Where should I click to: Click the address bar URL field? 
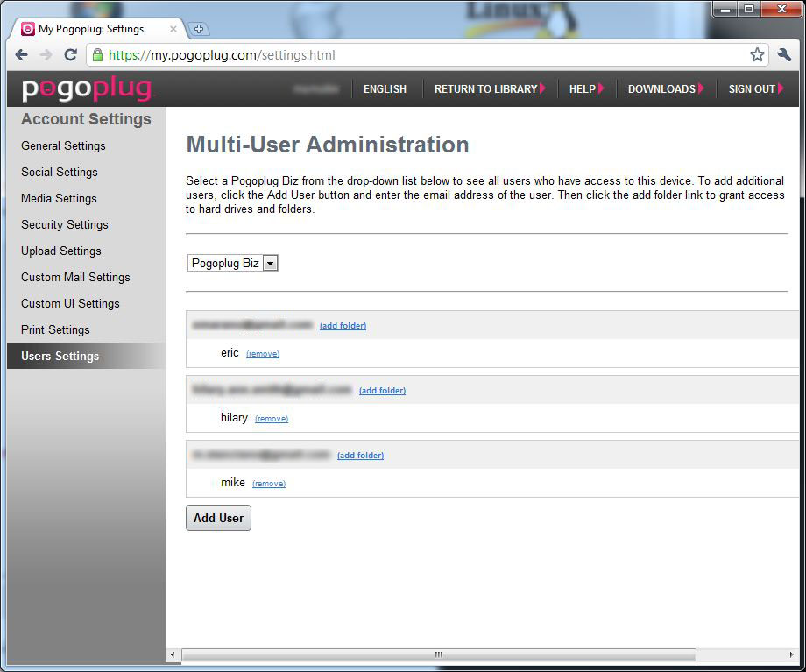427,55
